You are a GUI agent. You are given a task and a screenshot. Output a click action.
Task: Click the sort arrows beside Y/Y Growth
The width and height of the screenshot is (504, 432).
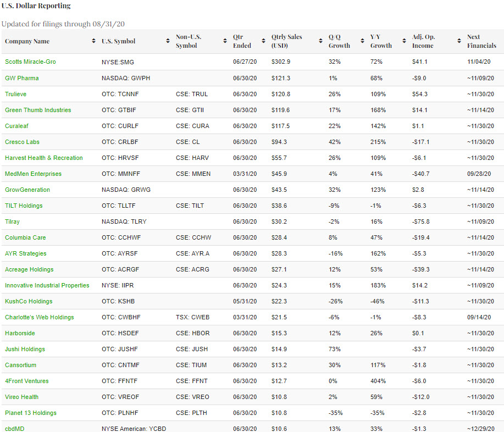(404, 42)
